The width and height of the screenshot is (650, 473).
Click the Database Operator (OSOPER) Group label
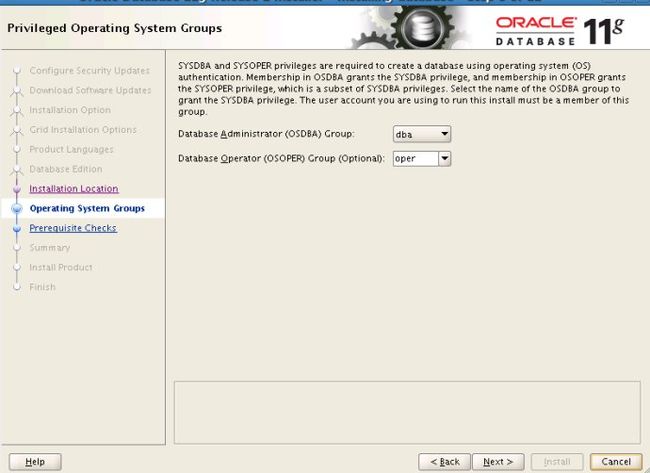coord(281,158)
